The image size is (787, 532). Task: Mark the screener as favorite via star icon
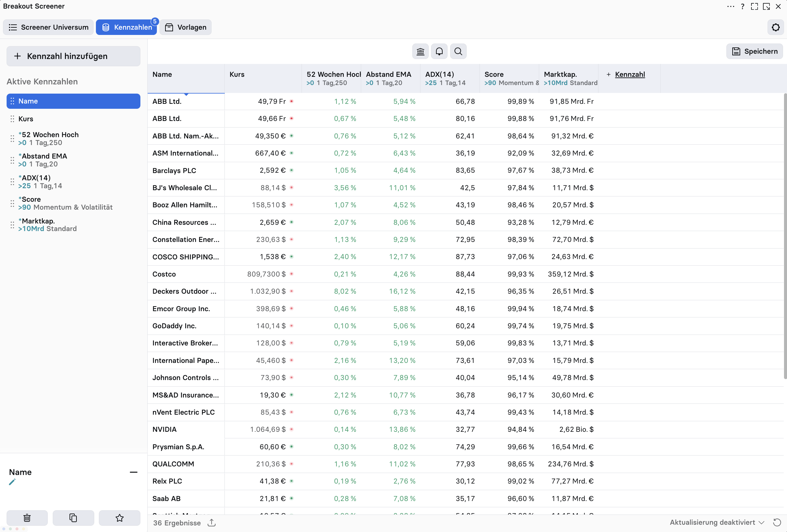point(119,518)
